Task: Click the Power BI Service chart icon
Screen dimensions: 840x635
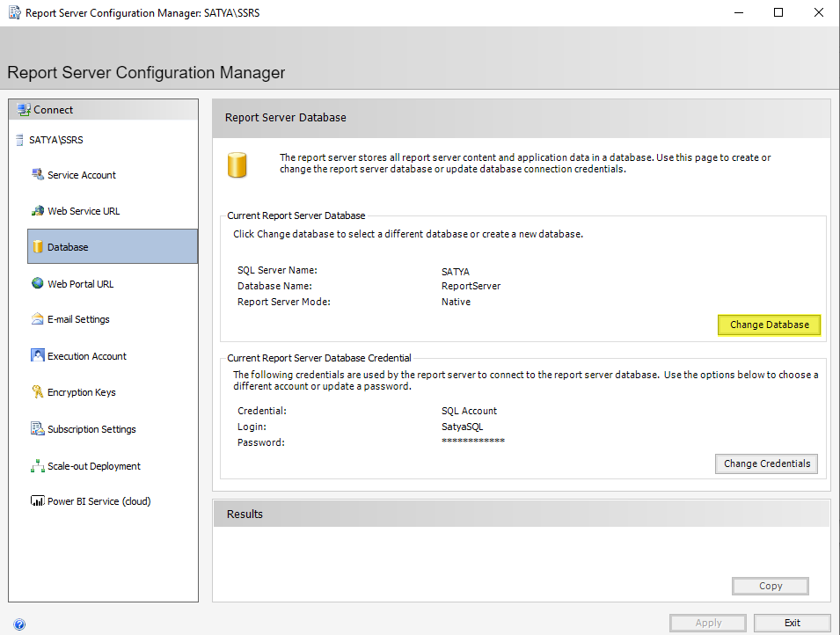Action: click(x=37, y=501)
